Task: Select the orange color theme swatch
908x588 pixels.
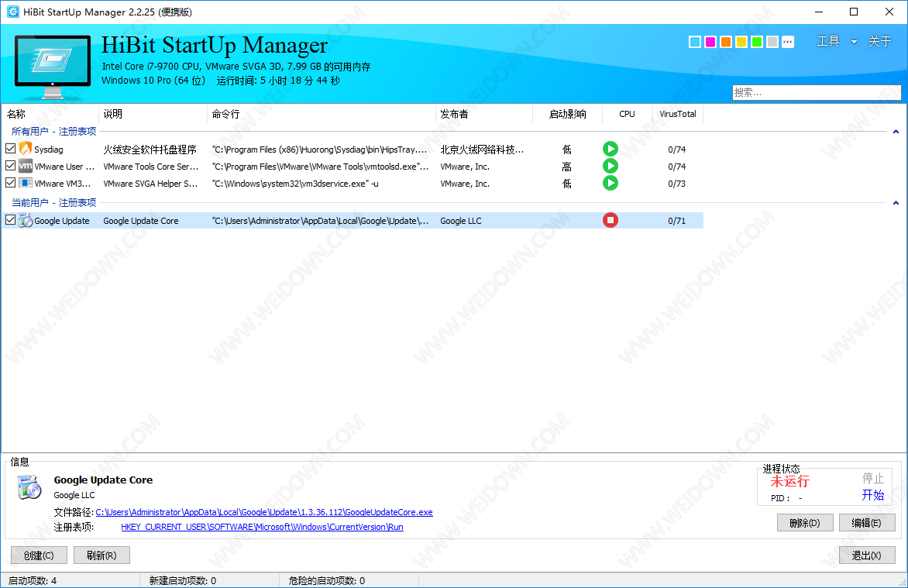Action: click(x=726, y=42)
